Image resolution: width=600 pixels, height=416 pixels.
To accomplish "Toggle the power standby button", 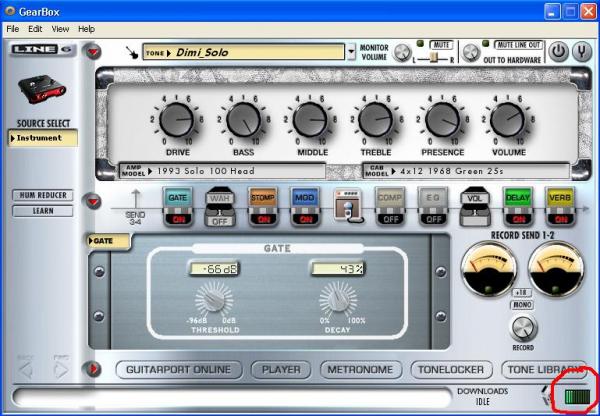I will pyautogui.click(x=558, y=52).
